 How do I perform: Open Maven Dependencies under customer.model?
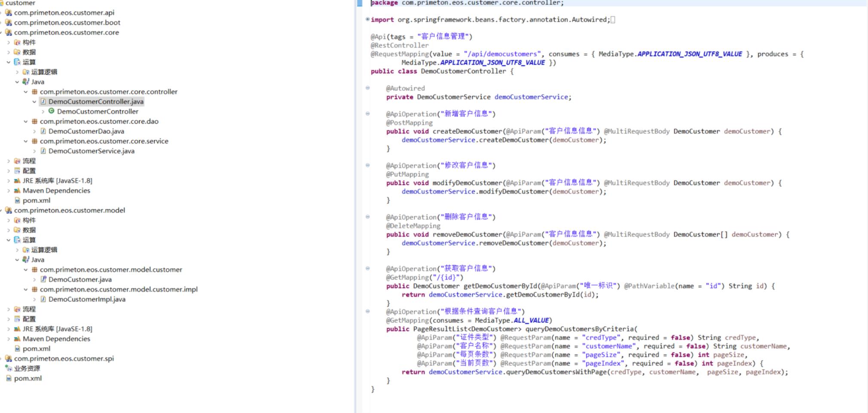click(56, 339)
